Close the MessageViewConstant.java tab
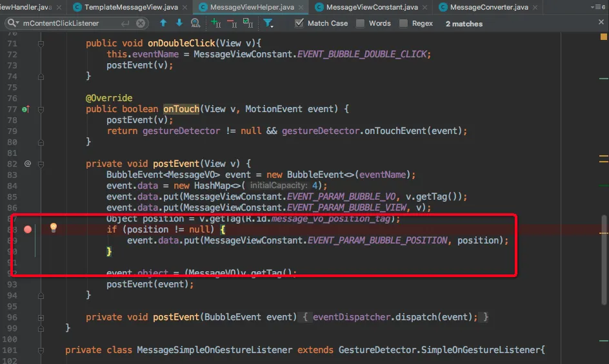This screenshot has width=609, height=364. click(x=425, y=7)
